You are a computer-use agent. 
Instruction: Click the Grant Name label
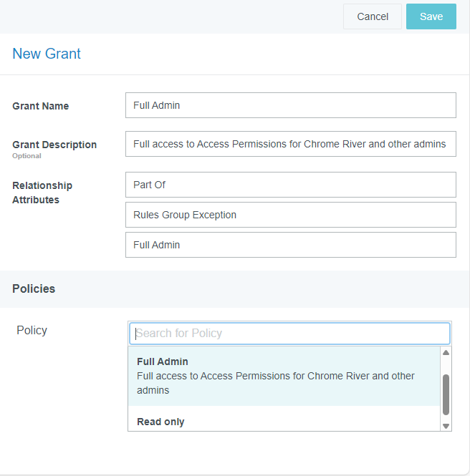point(41,106)
